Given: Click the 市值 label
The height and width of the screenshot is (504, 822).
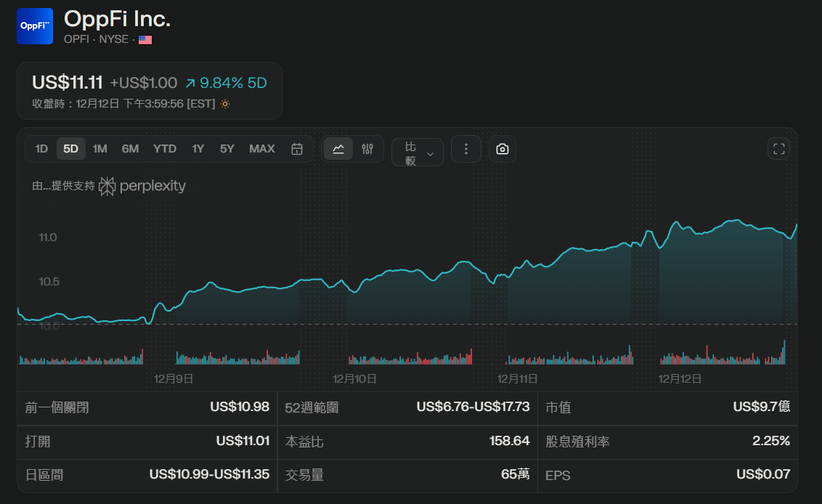Looking at the screenshot, I should (x=558, y=407).
